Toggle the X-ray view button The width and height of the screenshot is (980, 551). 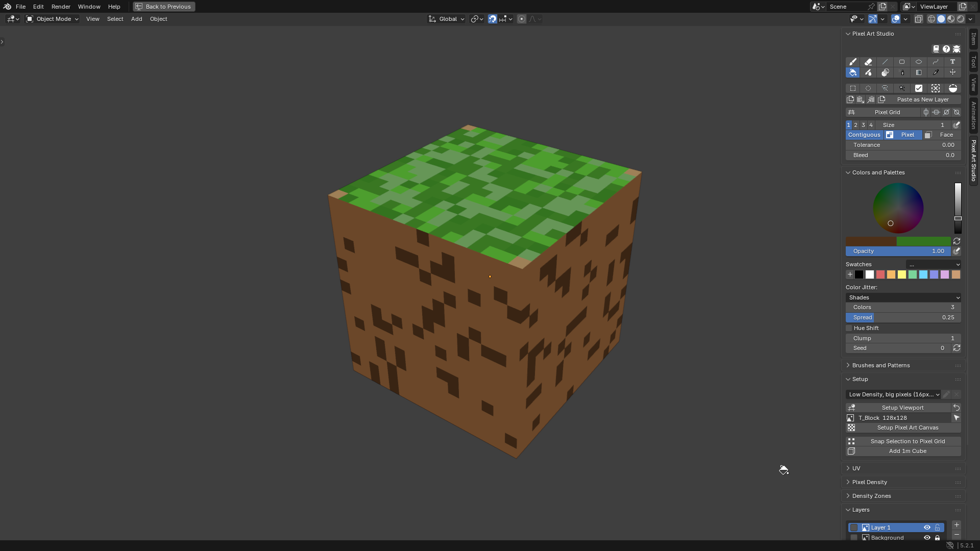[x=918, y=19]
